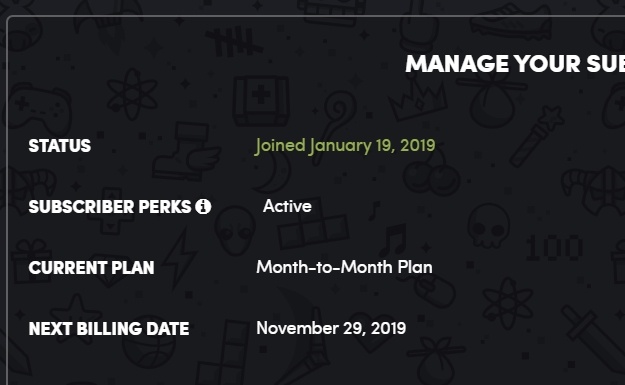
Task: Click the crown doodle icon
Action: click(x=418, y=100)
